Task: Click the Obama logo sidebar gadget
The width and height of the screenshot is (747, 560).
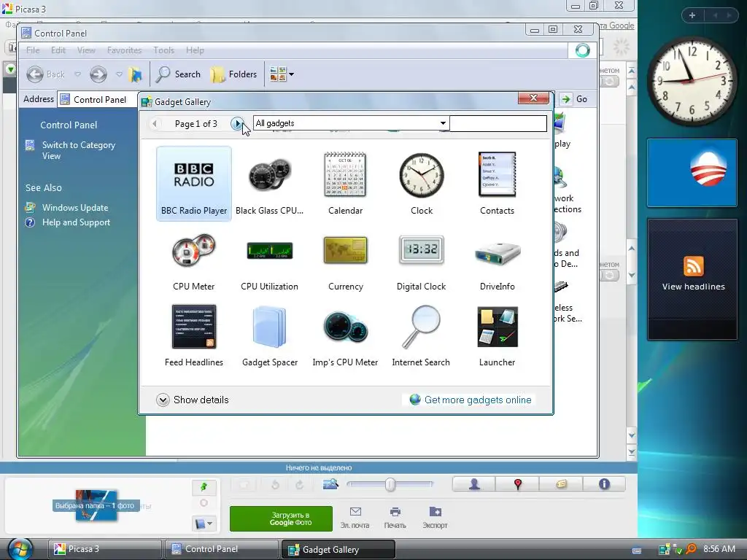Action: pos(692,173)
